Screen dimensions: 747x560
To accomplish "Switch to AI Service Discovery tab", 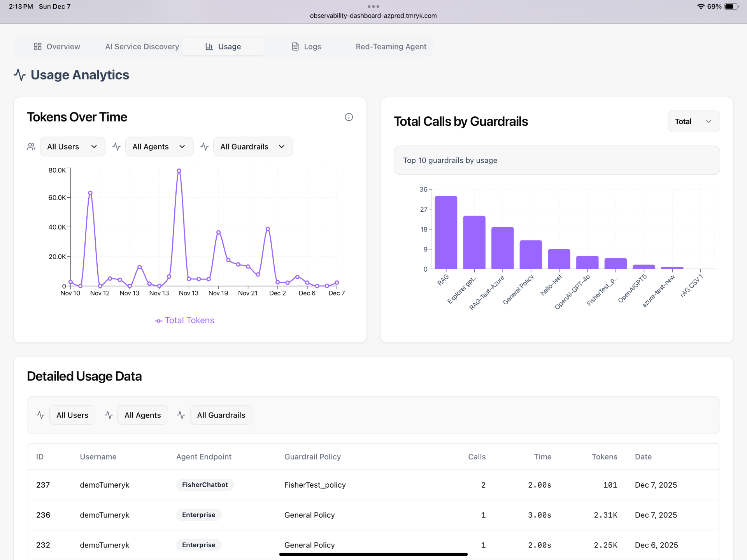I will (x=142, y=46).
